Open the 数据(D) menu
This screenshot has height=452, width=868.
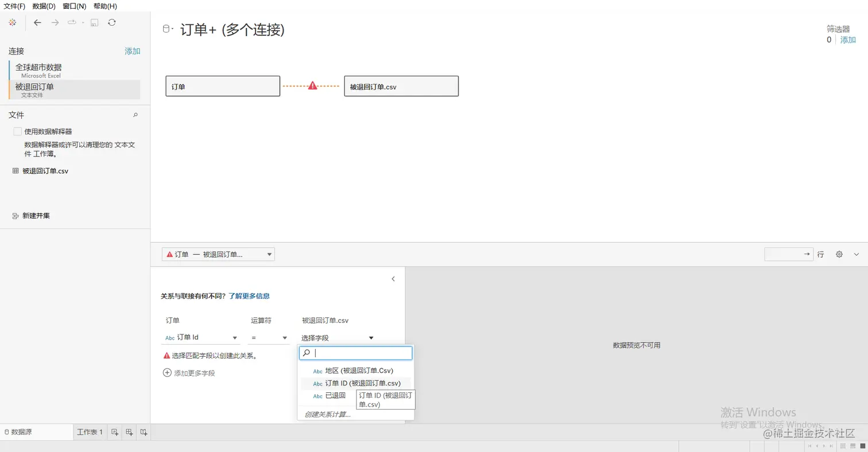coord(44,6)
